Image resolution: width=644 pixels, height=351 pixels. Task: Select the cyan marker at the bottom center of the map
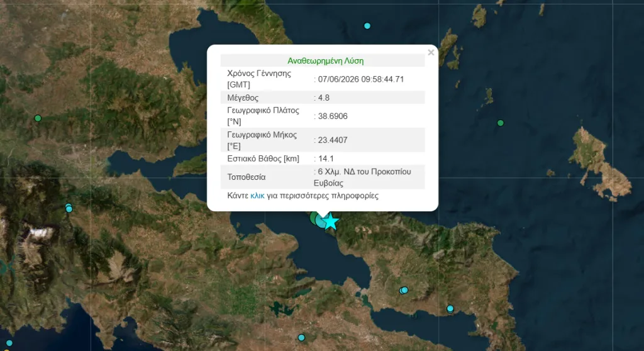click(x=301, y=337)
